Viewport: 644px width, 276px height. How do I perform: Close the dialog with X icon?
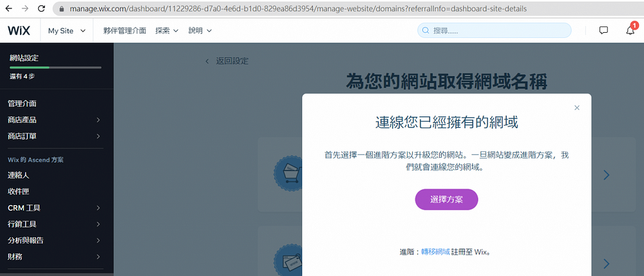click(x=576, y=108)
